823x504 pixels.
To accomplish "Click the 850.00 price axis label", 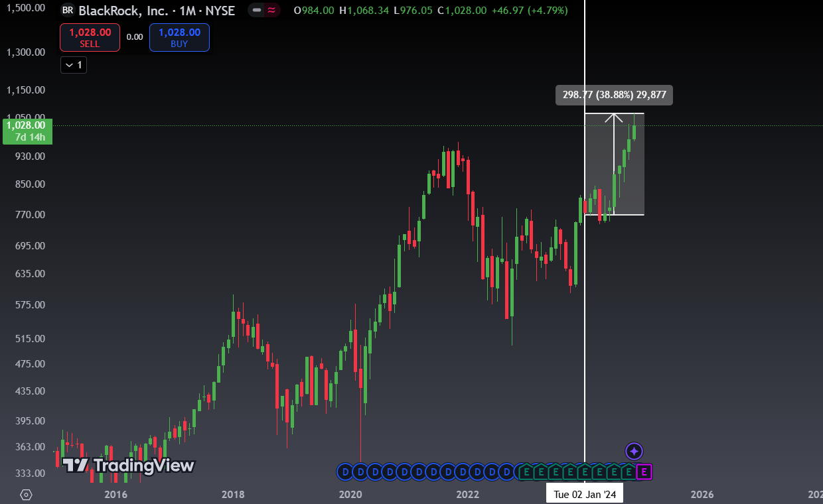I will click(30, 184).
